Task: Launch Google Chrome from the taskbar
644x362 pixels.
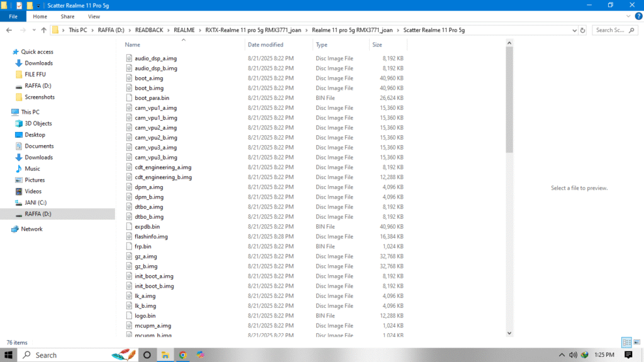Action: click(x=184, y=354)
